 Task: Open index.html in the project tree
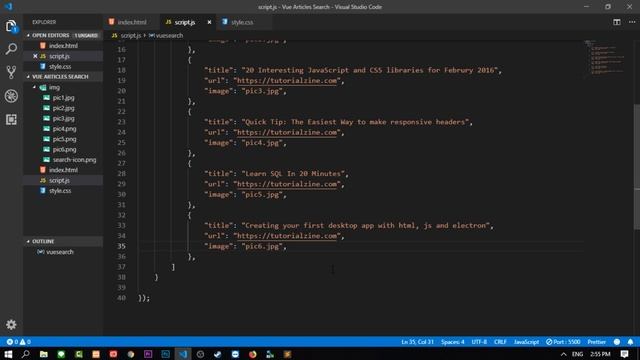tap(63, 170)
